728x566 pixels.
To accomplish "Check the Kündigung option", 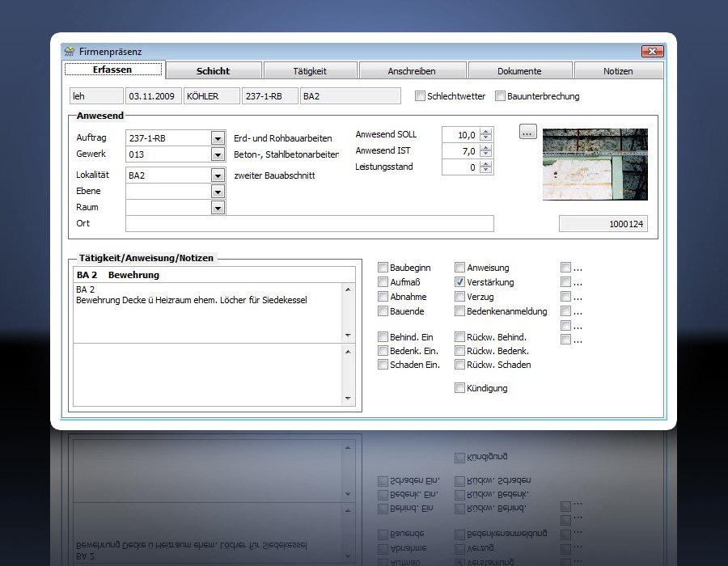I will click(x=459, y=388).
